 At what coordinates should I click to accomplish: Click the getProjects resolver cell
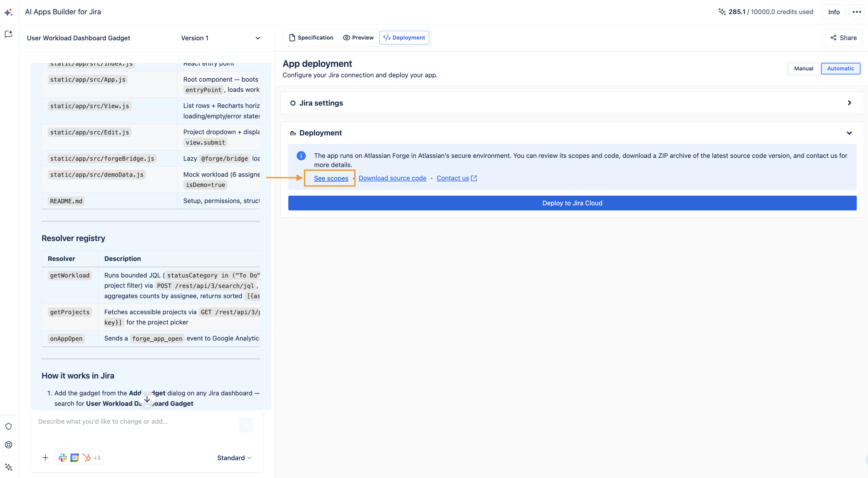tap(70, 312)
